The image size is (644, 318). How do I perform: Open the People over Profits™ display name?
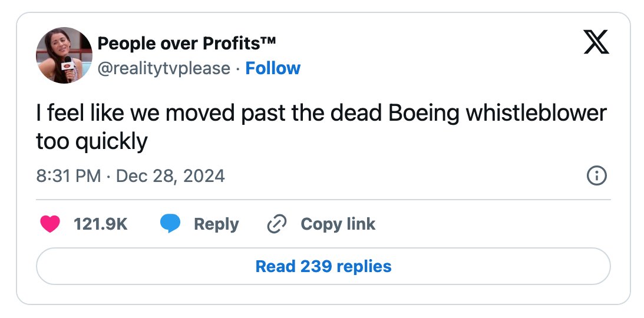186,43
